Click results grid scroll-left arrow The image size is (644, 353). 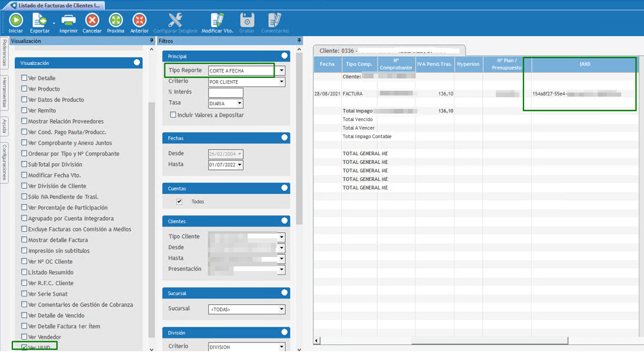(x=317, y=340)
